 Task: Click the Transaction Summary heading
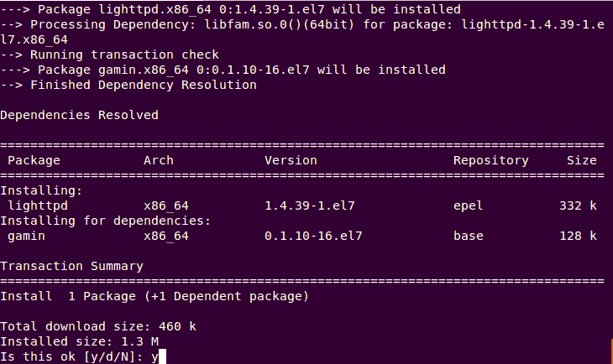(x=71, y=266)
